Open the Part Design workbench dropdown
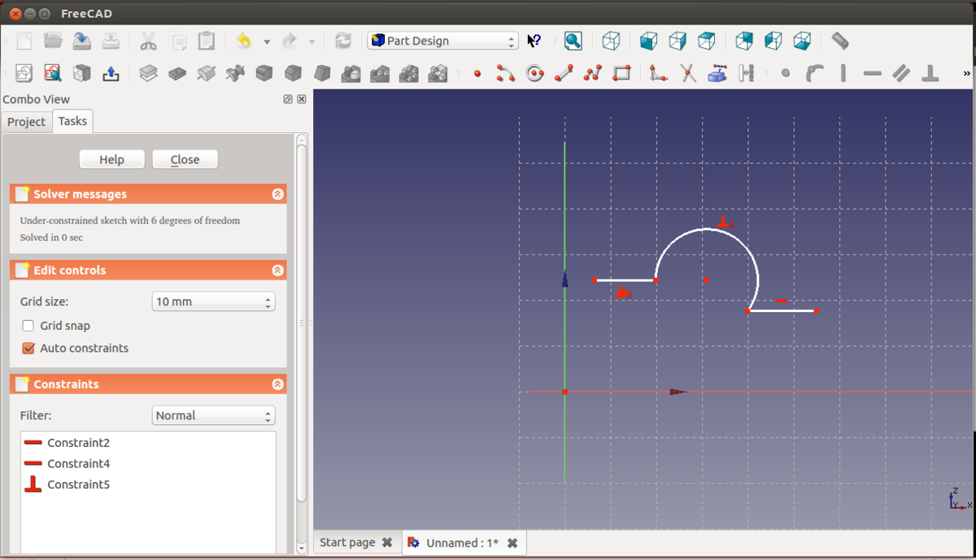 point(442,41)
